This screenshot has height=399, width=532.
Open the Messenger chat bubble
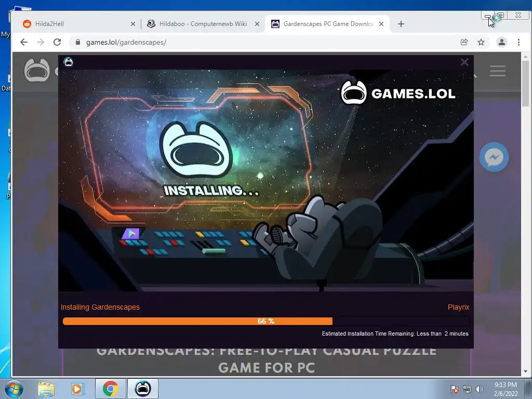[x=494, y=157]
